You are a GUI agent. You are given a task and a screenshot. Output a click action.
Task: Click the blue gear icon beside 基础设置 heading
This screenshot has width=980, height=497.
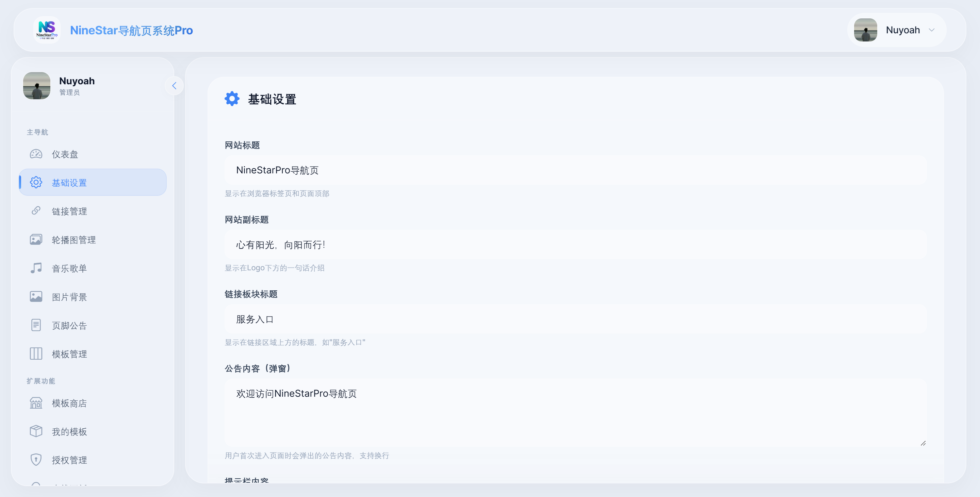[232, 99]
